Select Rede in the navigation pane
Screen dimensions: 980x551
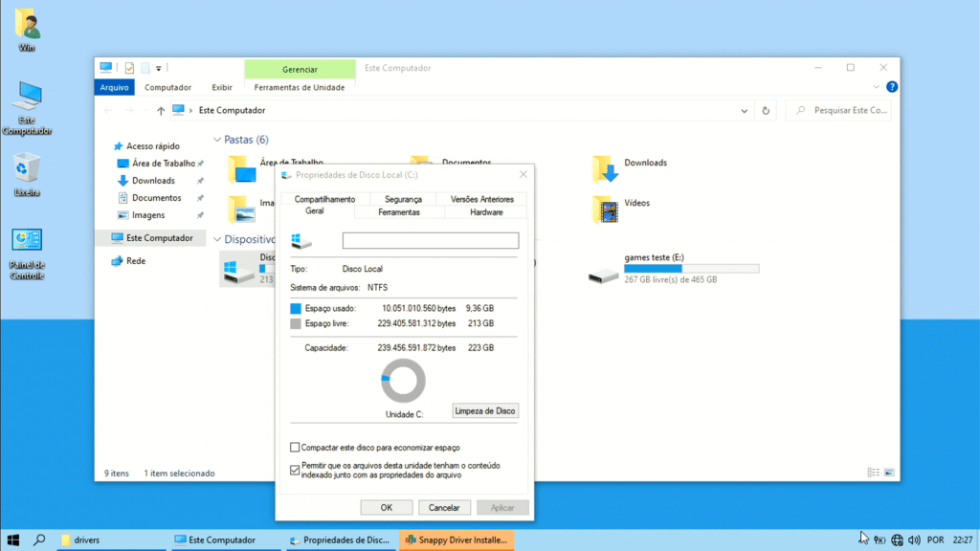click(x=136, y=261)
